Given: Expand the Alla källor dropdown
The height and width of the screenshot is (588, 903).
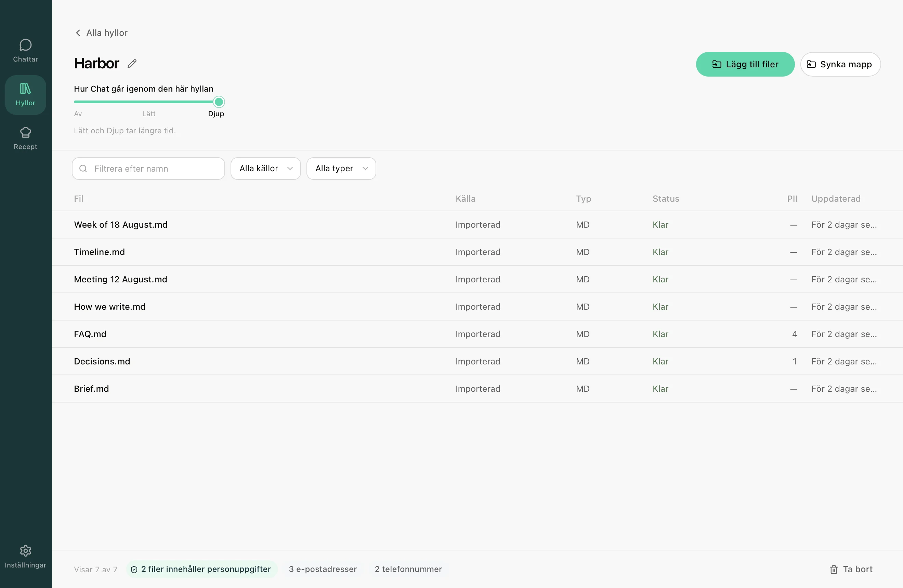Looking at the screenshot, I should [x=265, y=169].
